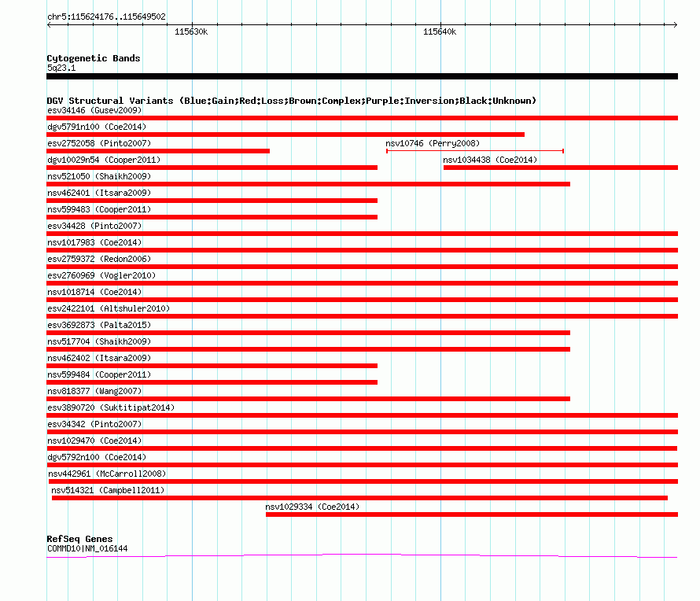
Task: Click the nsv1034438 (Coe2014) label
Action: tap(490, 160)
